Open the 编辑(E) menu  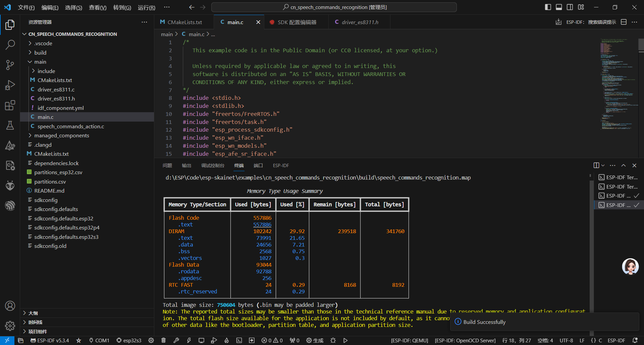(50, 7)
